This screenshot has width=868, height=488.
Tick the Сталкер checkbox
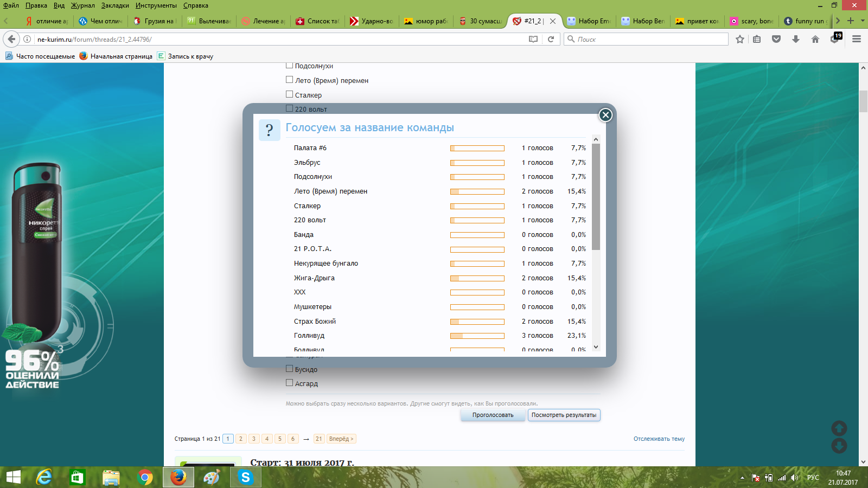290,94
